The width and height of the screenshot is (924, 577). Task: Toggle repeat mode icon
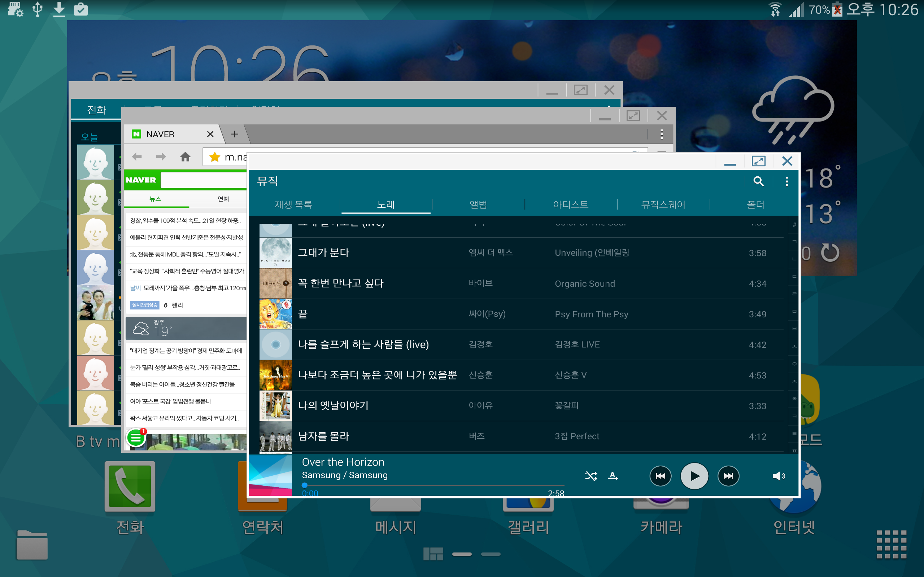click(x=613, y=476)
